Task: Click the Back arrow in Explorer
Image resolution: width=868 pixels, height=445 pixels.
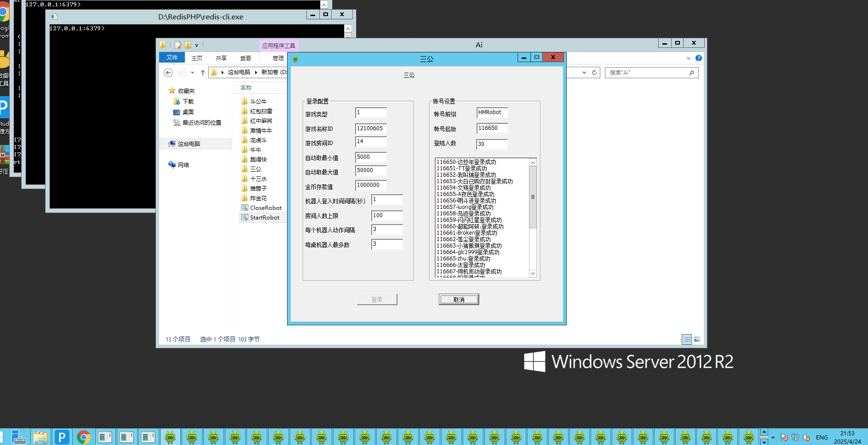Action: (168, 73)
